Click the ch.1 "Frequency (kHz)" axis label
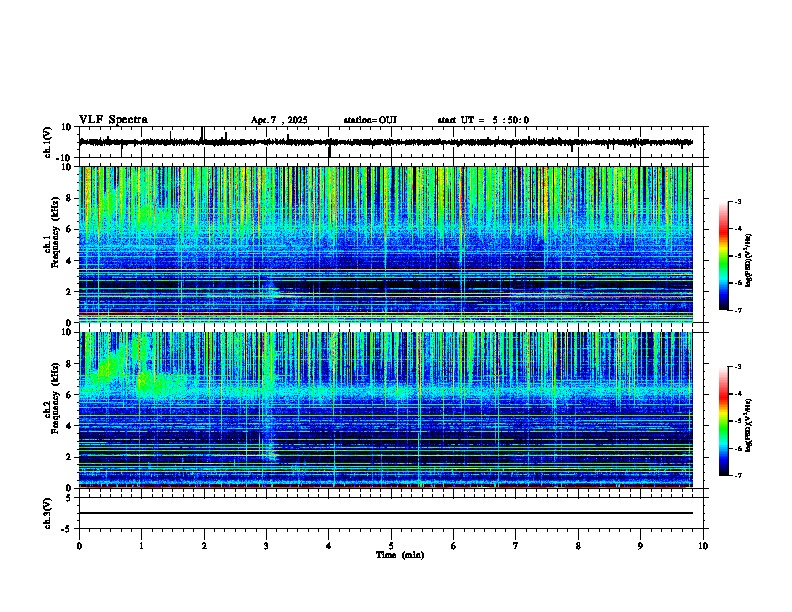The image size is (792, 612). coord(55,232)
